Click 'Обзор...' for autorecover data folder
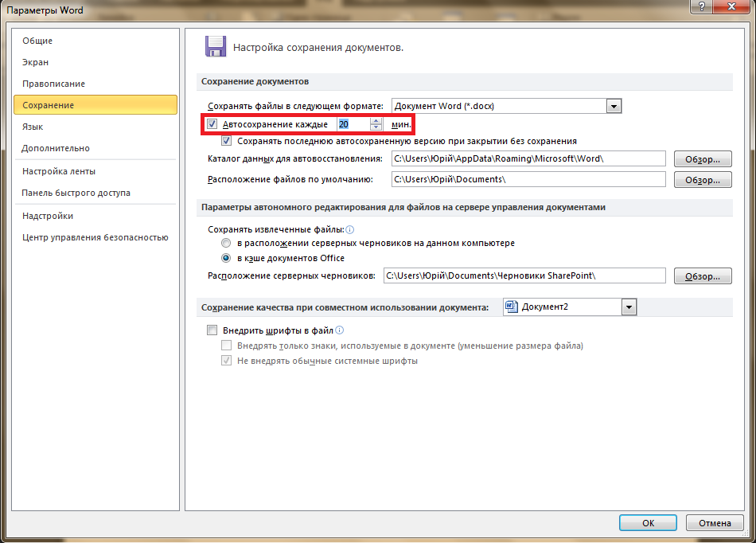 coord(703,159)
